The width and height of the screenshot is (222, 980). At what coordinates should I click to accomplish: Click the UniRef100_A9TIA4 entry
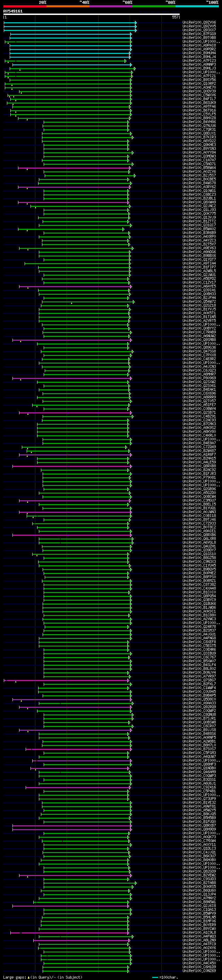(199, 263)
